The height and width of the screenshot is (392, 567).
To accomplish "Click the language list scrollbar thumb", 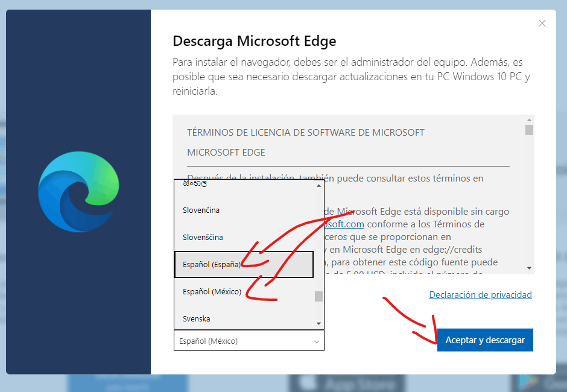I will tap(318, 296).
